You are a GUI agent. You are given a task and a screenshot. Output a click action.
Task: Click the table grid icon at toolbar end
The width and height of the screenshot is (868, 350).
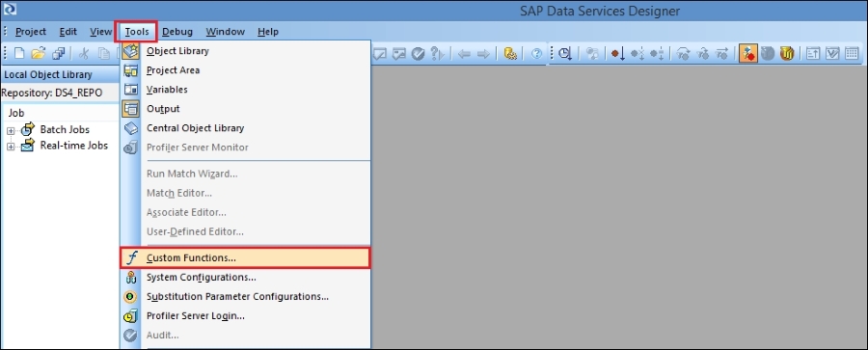852,53
